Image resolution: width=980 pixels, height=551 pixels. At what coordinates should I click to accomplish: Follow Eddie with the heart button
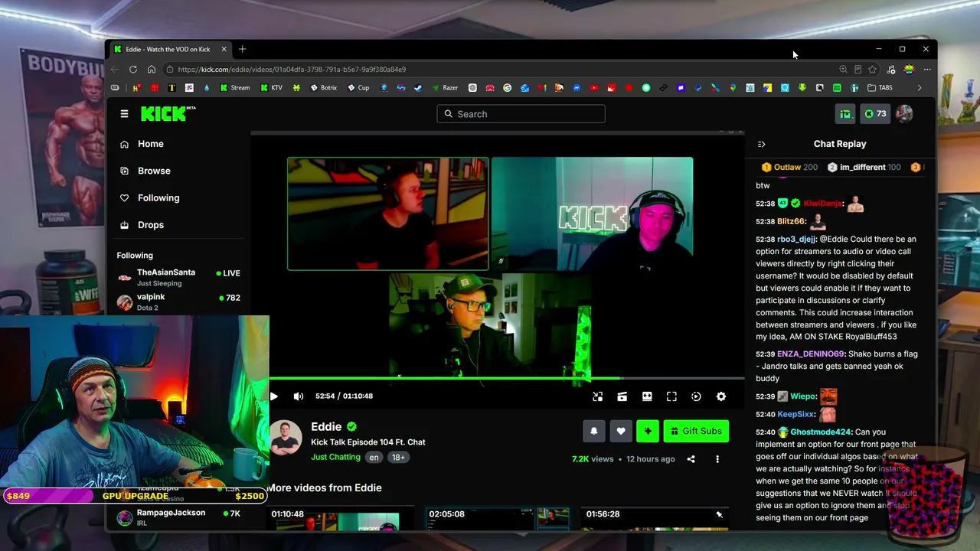[621, 431]
